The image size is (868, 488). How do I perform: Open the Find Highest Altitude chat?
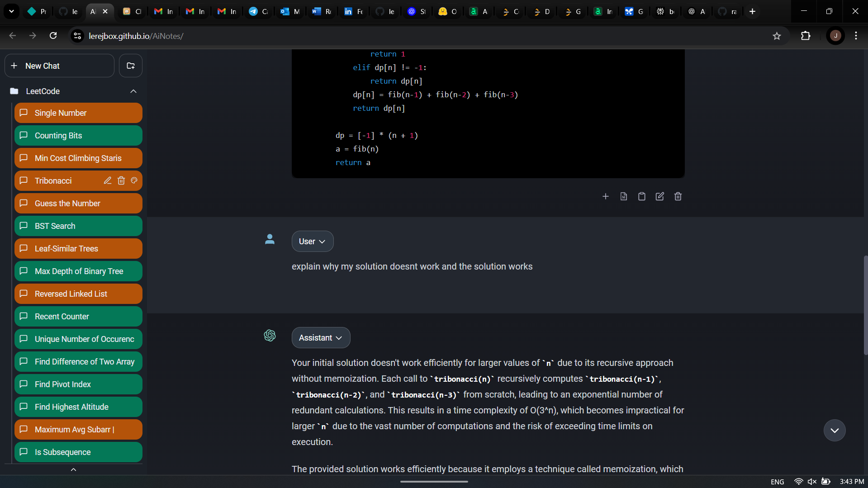point(78,407)
